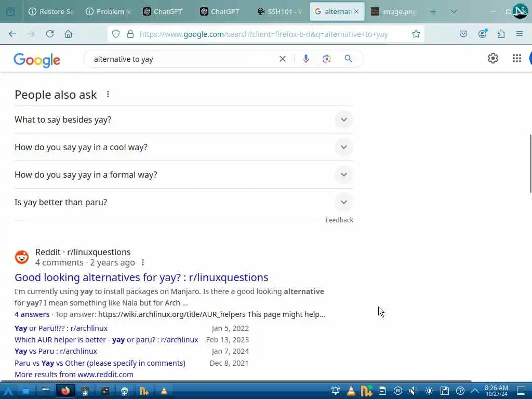Open 'Which AUR helper is better' link
532x399 pixels.
pos(106,340)
